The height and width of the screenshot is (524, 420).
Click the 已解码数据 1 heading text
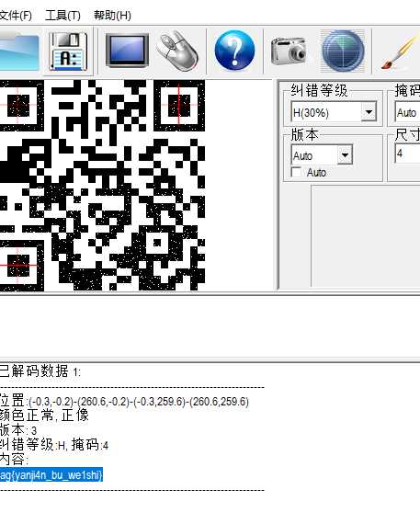pyautogui.click(x=40, y=371)
